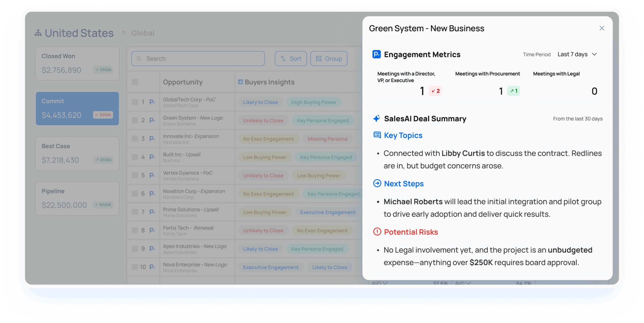Check the Green System row checkbox
This screenshot has height=323, width=644.
(135, 120)
